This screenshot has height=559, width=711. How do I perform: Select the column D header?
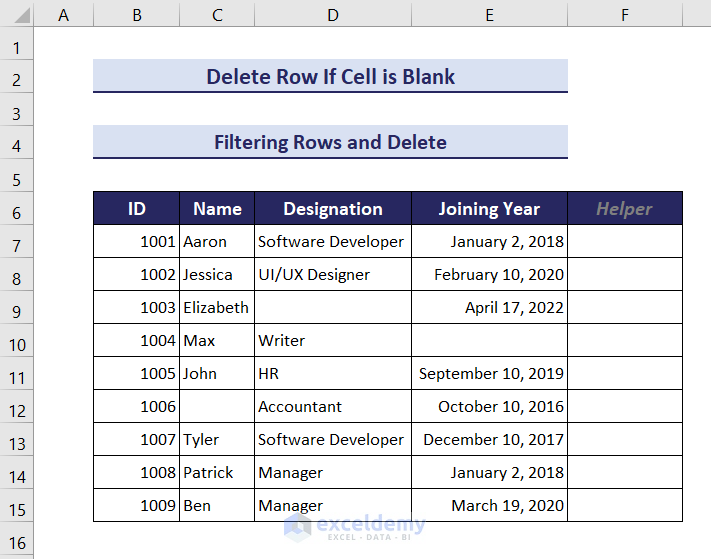click(332, 15)
